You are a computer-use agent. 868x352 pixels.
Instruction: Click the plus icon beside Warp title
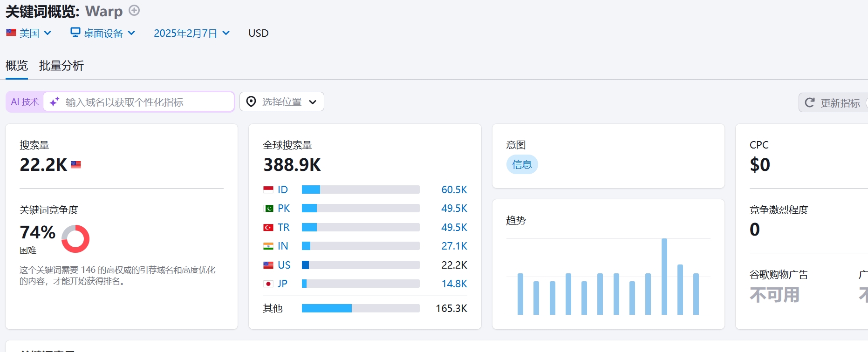point(134,10)
